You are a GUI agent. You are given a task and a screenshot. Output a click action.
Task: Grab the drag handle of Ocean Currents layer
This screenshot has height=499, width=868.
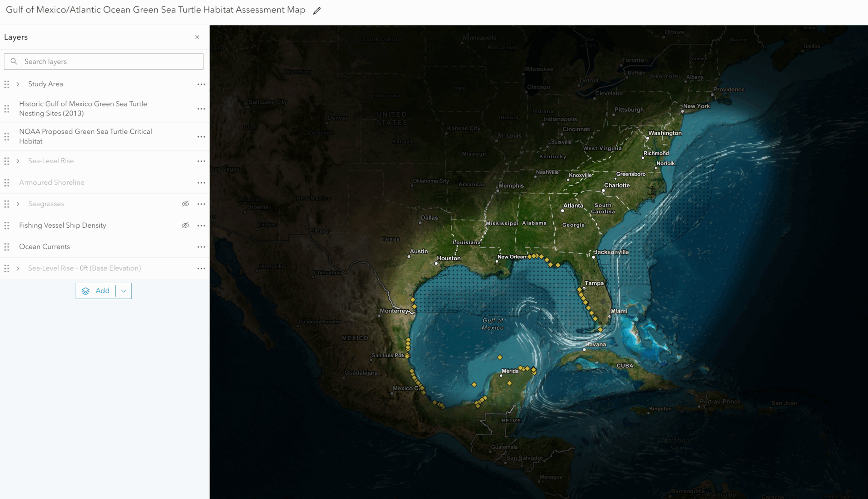7,247
